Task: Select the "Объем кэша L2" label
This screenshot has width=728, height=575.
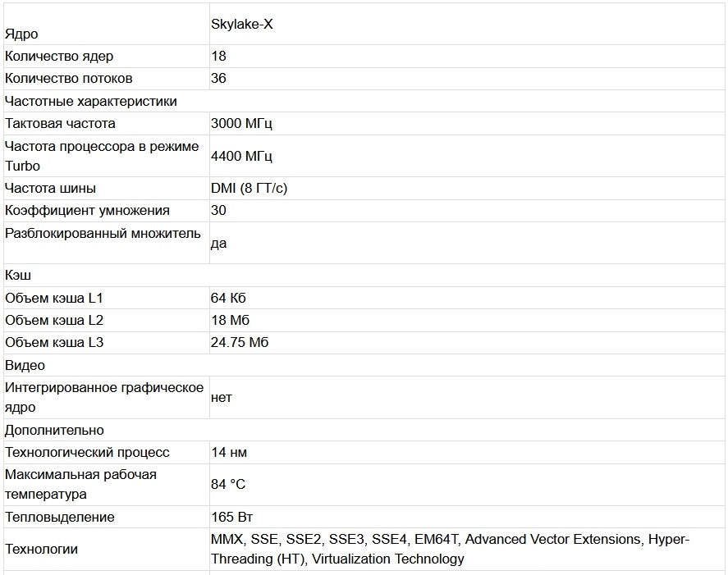Action: click(x=54, y=321)
